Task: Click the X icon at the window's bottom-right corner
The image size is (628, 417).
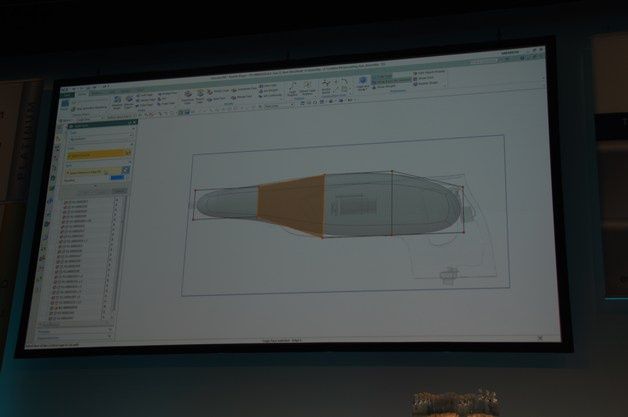Action: 540,338
